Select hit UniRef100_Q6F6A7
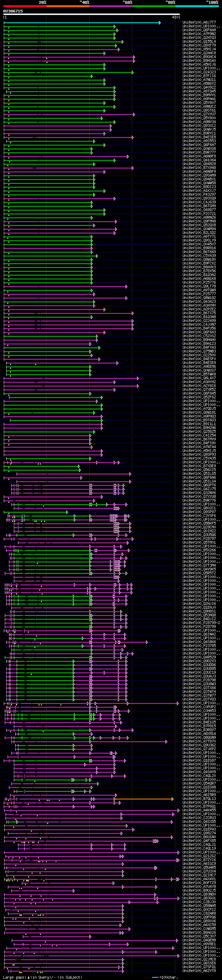The height and width of the screenshot is (980, 222). click(x=199, y=145)
